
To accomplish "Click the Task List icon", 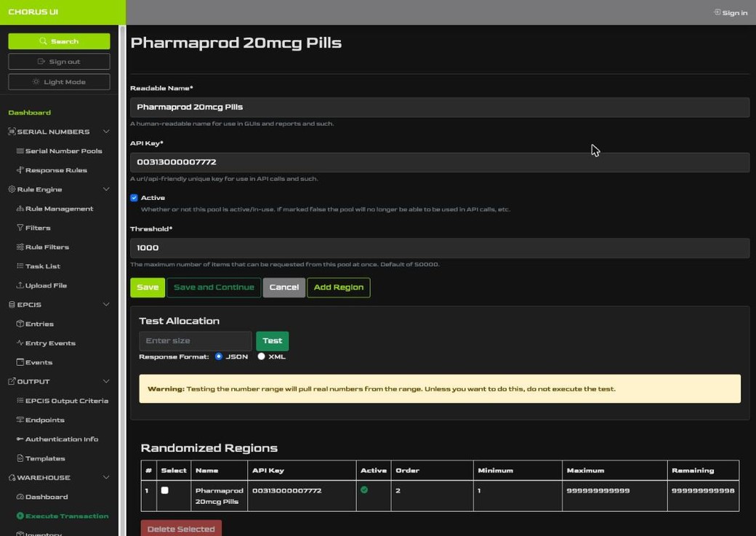I will [20, 266].
